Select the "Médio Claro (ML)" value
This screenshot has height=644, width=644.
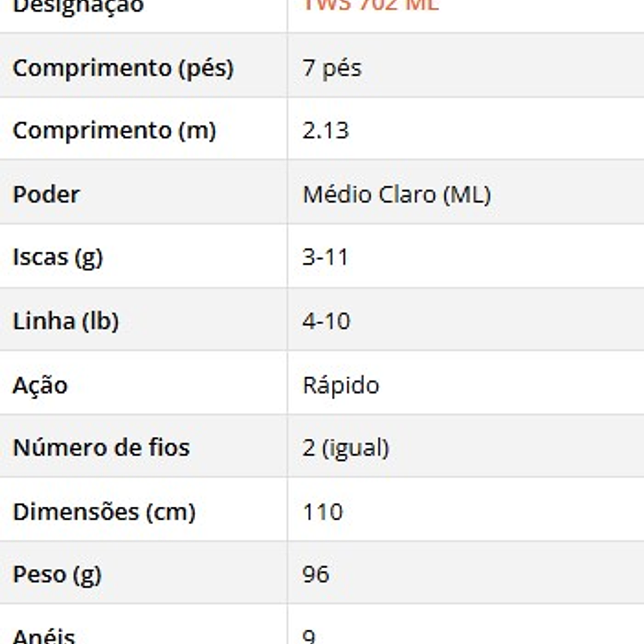pyautogui.click(x=397, y=195)
